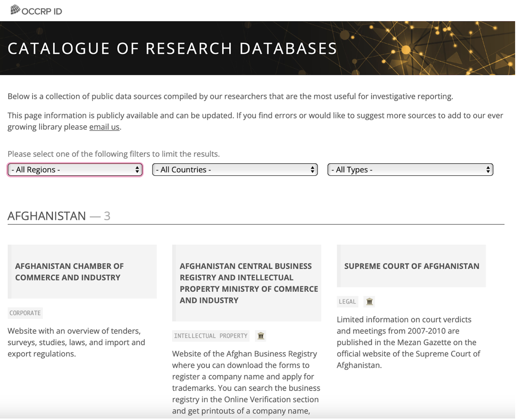Click text 'Please select one of the following filters'
This screenshot has height=420, width=517.
(x=114, y=154)
